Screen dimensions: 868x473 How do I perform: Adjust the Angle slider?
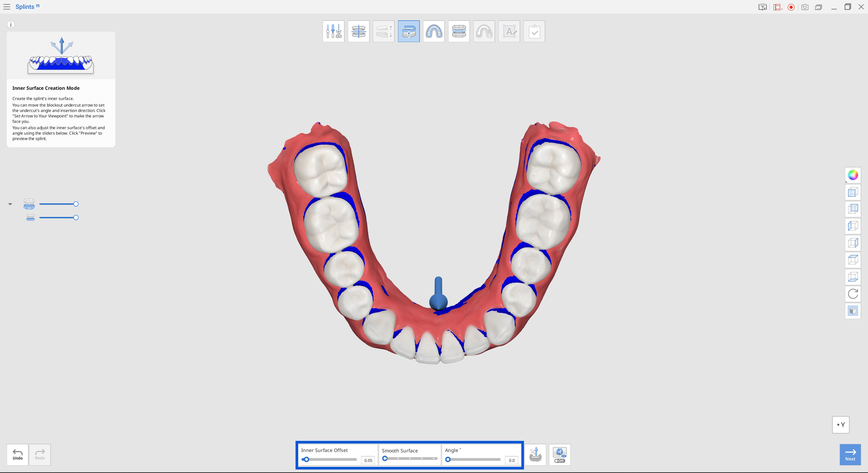[473, 459]
